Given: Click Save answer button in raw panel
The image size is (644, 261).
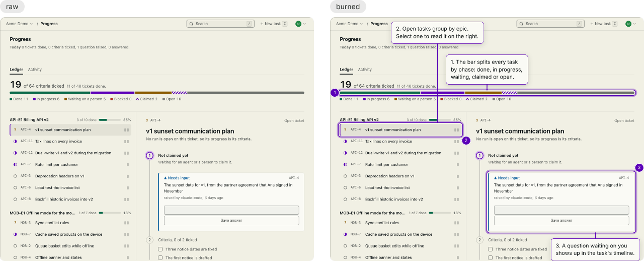Looking at the screenshot, I should [231, 220].
